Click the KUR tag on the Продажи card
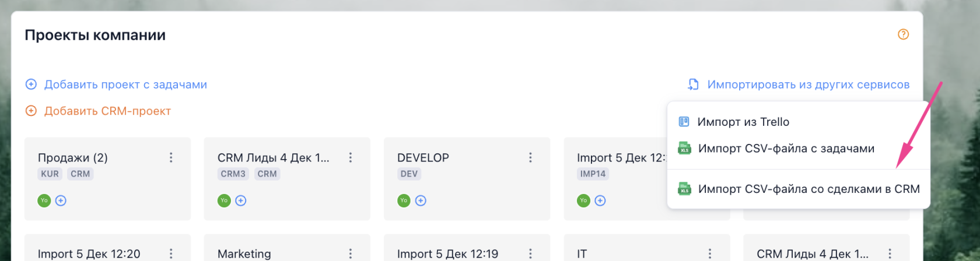 (50, 174)
